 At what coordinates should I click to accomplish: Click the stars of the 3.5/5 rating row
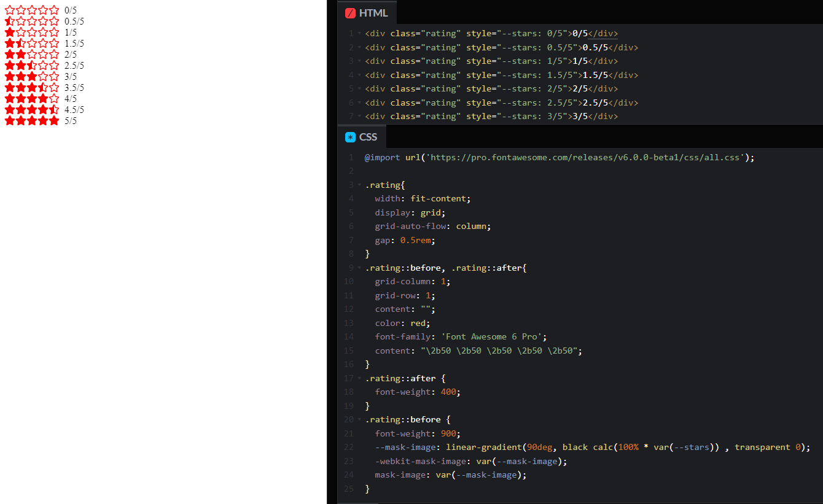32,87
